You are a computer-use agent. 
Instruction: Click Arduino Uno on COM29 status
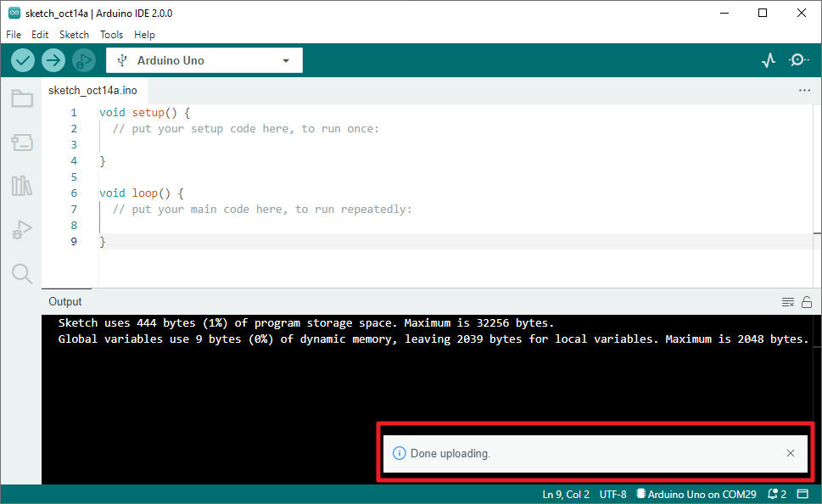(x=696, y=495)
